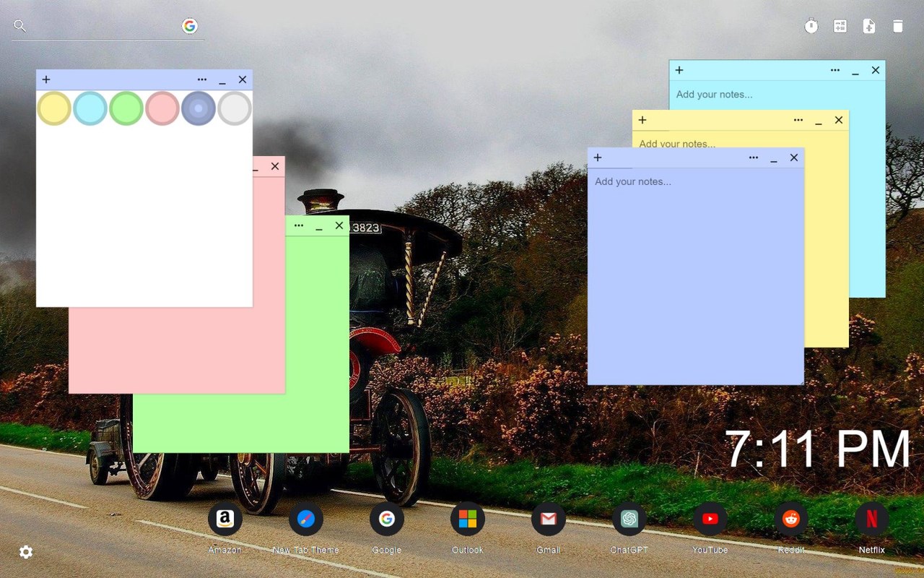Click the Google search engine icon
Viewport: 924px width, 578px height.
190,26
